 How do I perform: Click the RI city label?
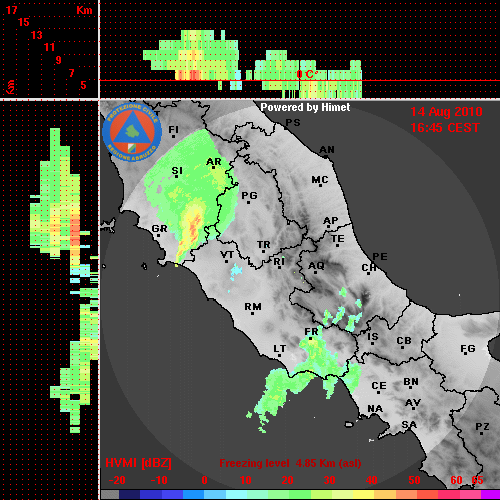click(279, 262)
